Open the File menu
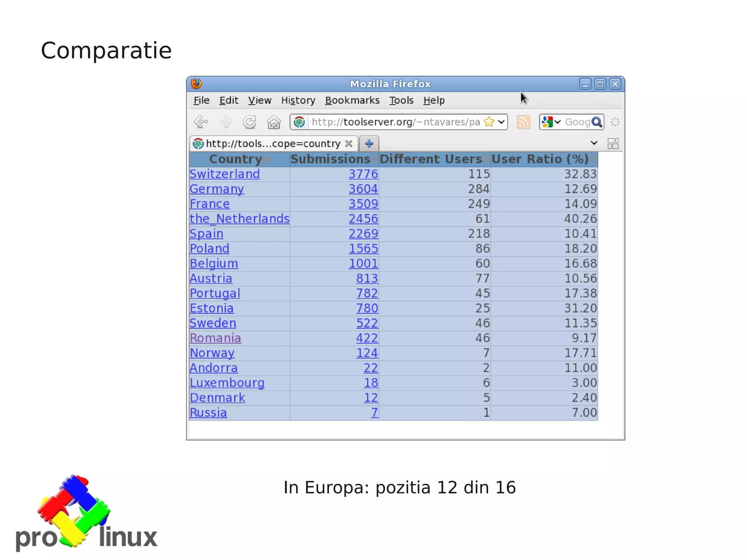Image resolution: width=747 pixels, height=560 pixels. (201, 100)
